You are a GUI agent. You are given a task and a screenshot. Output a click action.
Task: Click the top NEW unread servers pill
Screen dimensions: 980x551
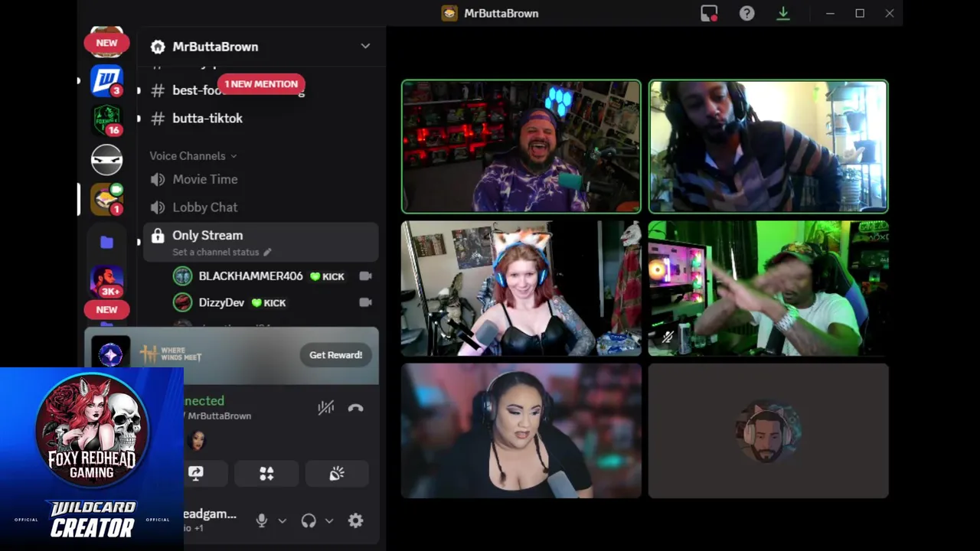tap(106, 43)
